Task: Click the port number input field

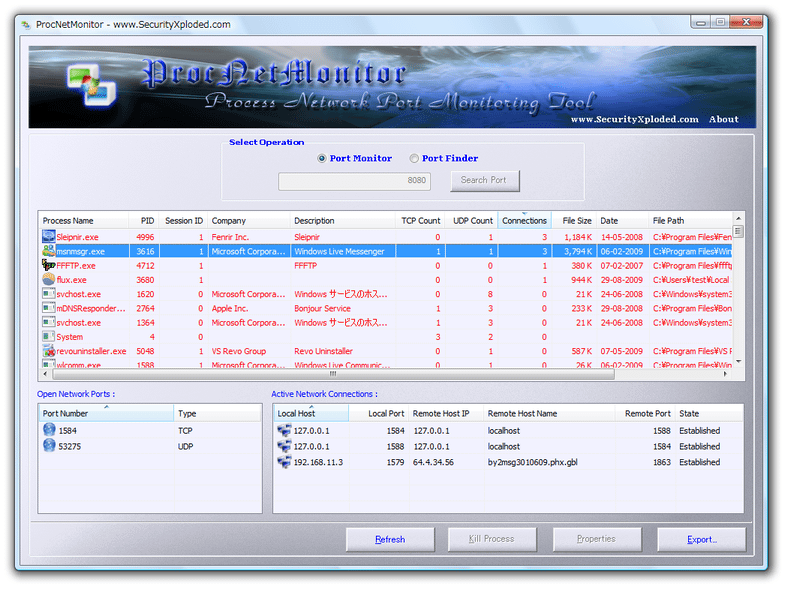Action: (x=354, y=181)
